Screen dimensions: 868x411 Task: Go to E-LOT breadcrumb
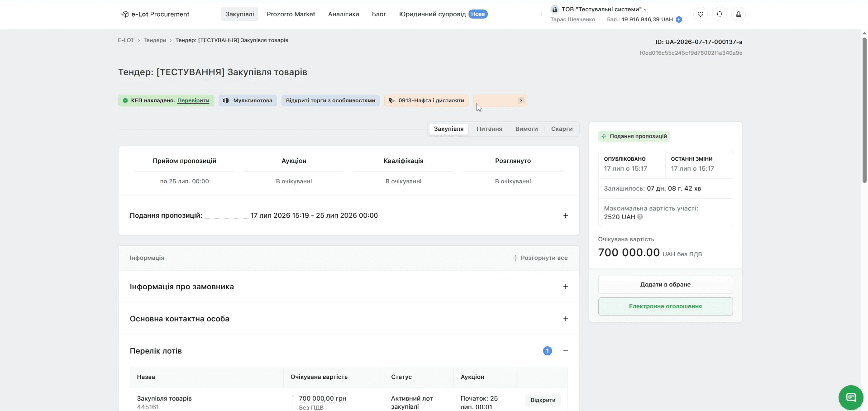tap(126, 40)
